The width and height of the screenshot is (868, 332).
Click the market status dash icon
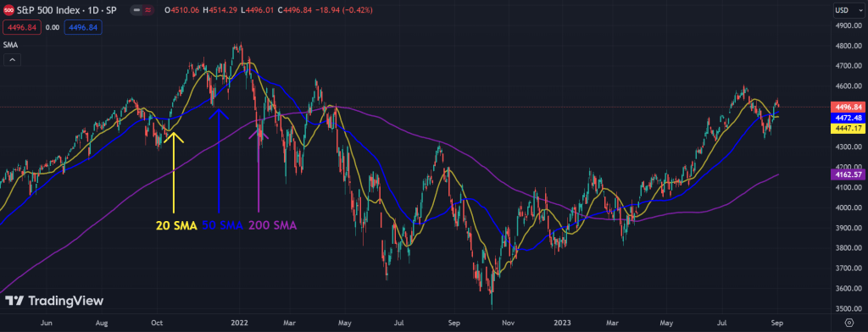[x=136, y=10]
